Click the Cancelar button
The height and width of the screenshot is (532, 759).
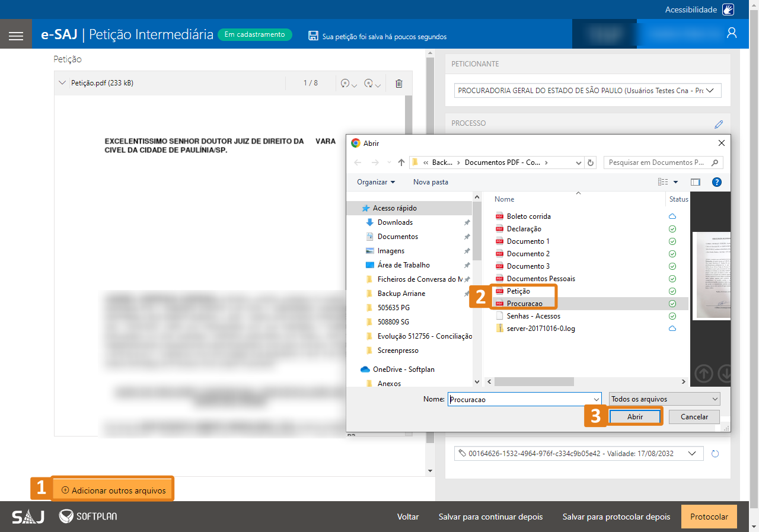point(694,417)
